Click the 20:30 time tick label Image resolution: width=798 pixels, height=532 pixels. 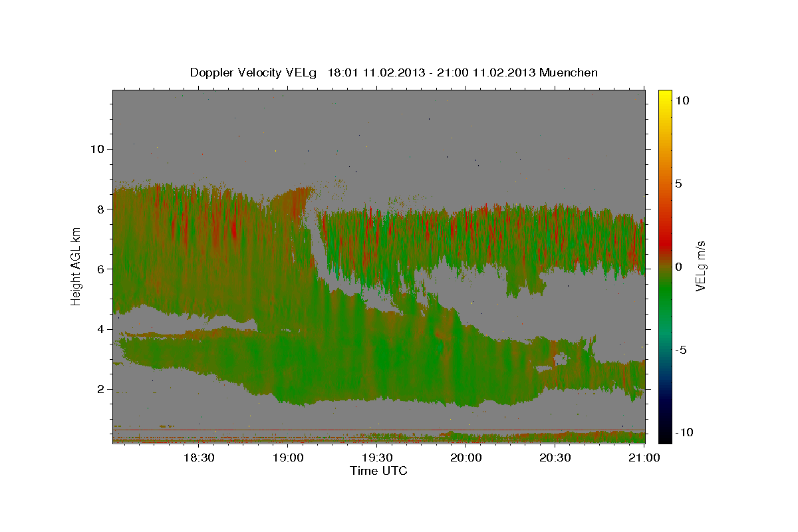555,458
